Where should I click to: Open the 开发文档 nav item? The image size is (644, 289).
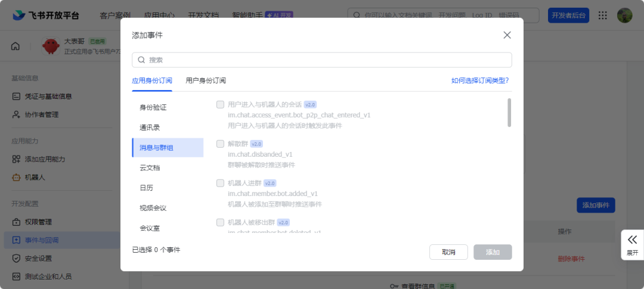coord(203,15)
